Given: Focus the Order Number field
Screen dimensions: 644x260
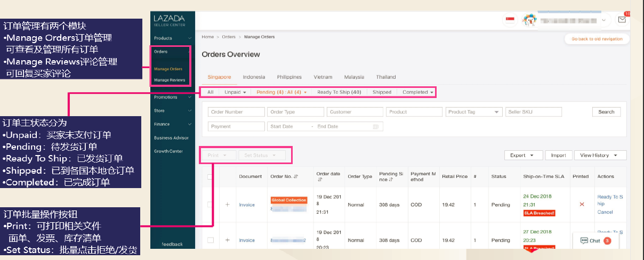Looking at the screenshot, I should 236,112.
